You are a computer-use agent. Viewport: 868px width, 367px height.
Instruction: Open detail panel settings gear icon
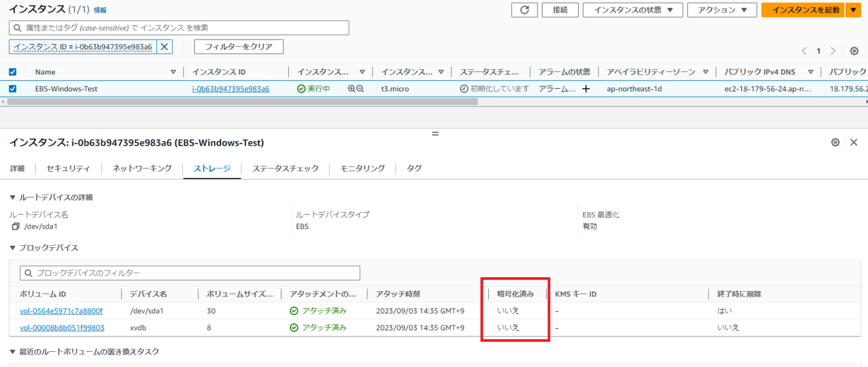point(835,142)
